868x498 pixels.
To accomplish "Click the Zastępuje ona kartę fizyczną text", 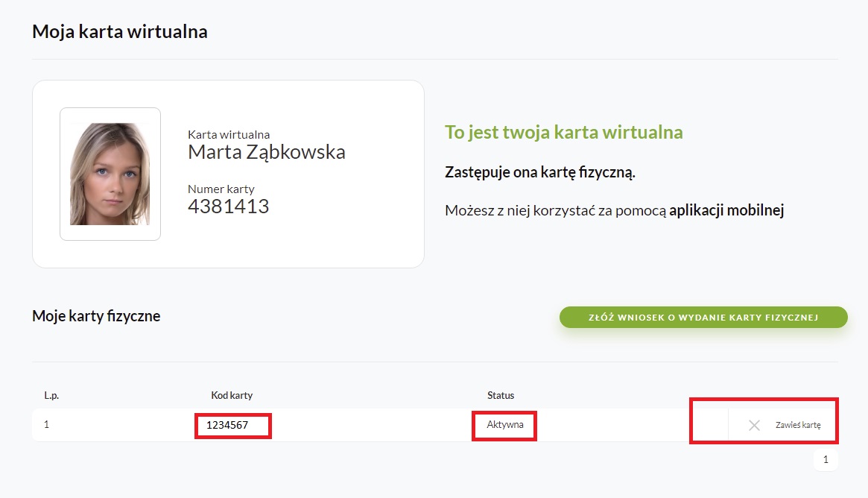I will pyautogui.click(x=539, y=172).
